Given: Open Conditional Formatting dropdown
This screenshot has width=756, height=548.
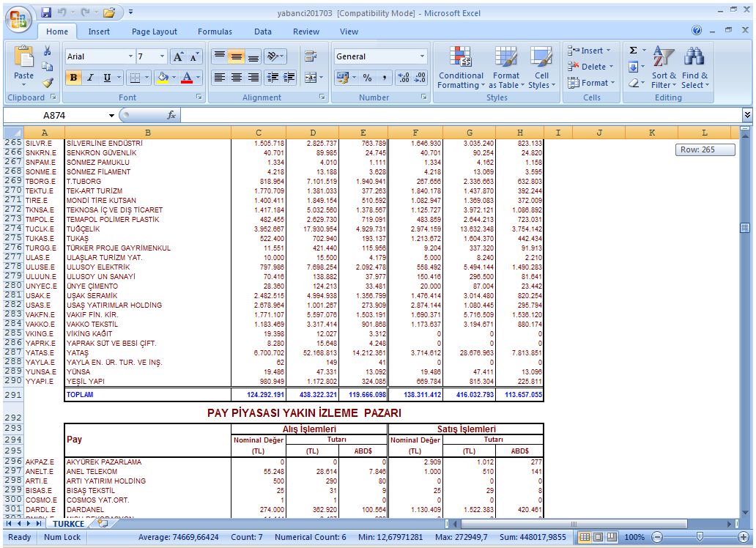Looking at the screenshot, I should pos(461,67).
